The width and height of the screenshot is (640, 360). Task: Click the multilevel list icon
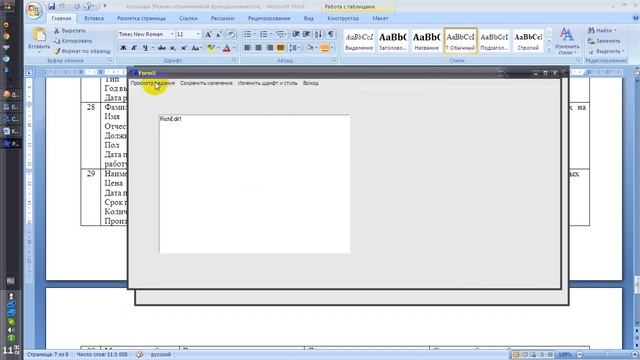tap(280, 34)
